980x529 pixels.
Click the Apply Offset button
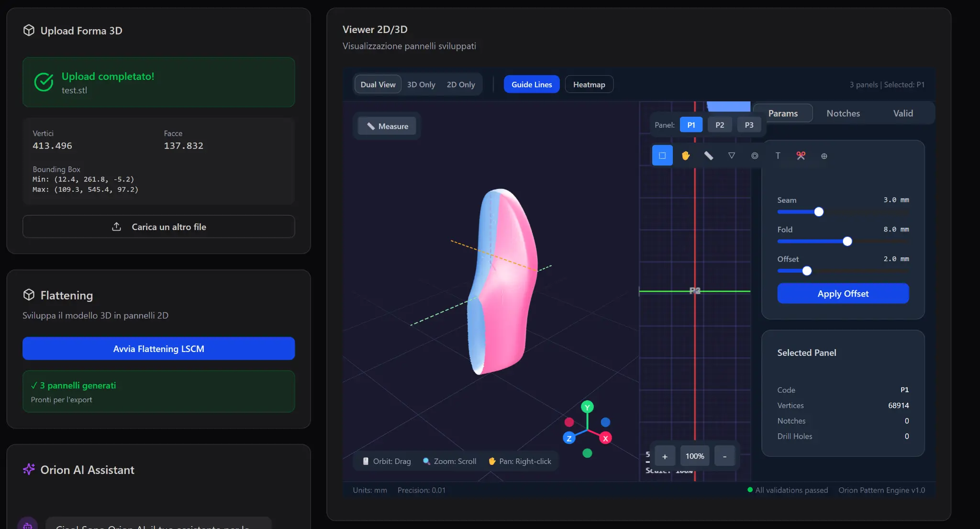coord(843,294)
